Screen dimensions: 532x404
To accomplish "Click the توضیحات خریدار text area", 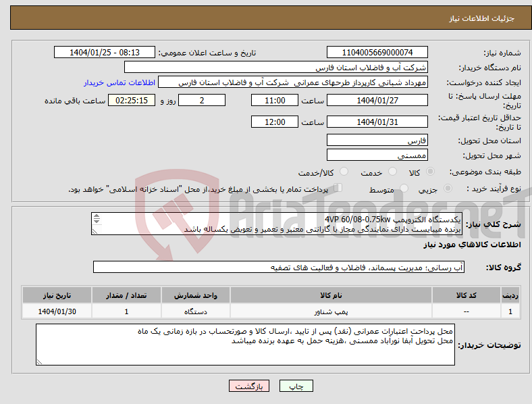I will (x=245, y=345).
